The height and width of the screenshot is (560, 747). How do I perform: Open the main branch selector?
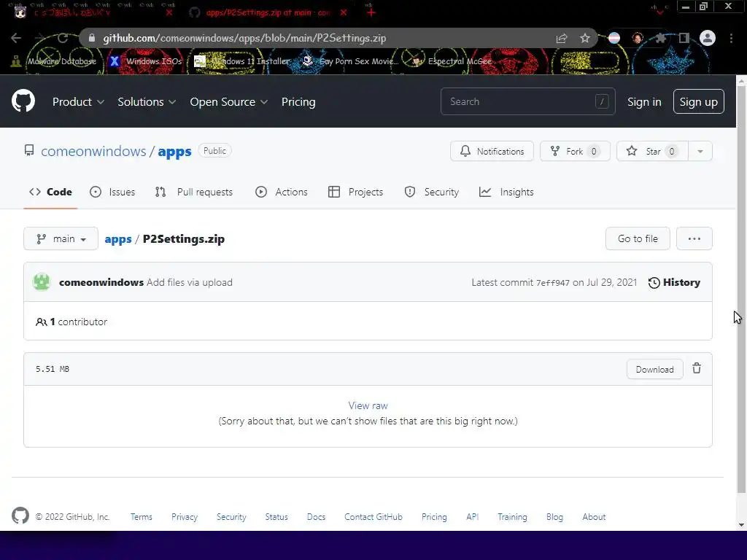coord(61,238)
